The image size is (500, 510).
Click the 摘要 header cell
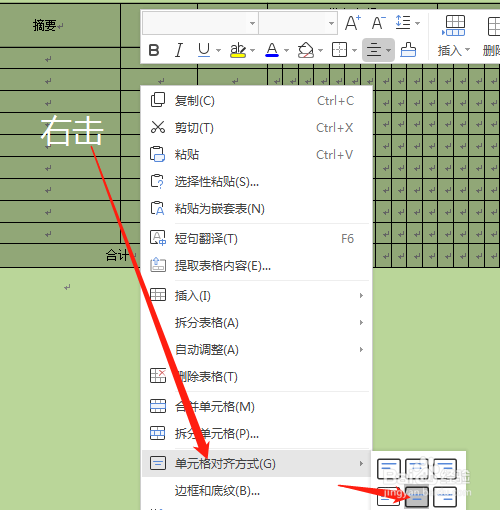60,25
